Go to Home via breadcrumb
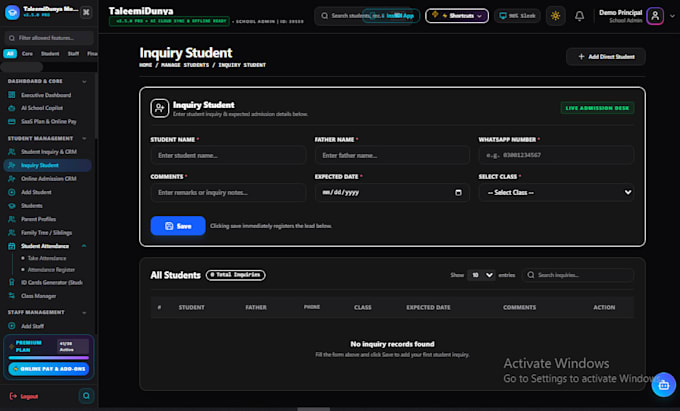This screenshot has height=411, width=680. point(146,65)
